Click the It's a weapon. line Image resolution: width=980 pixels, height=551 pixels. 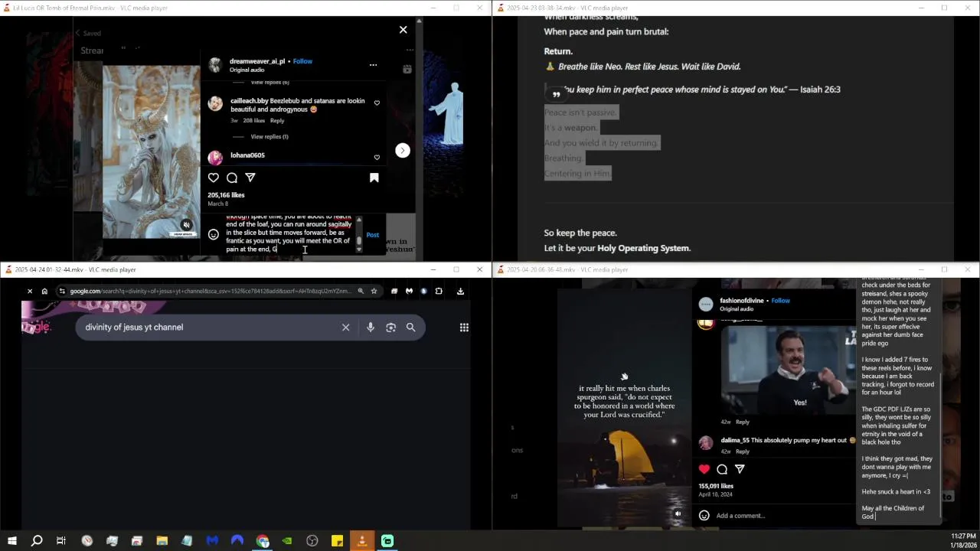tap(570, 128)
